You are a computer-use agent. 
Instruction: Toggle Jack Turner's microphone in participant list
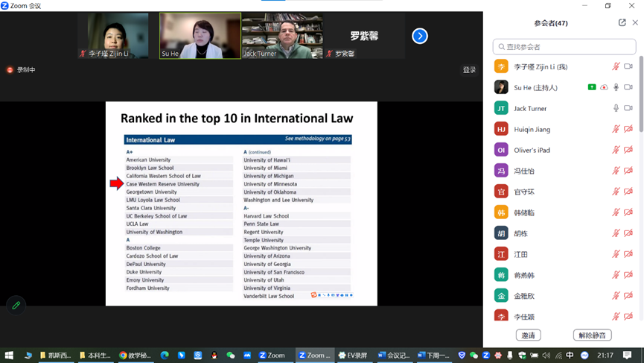click(616, 108)
